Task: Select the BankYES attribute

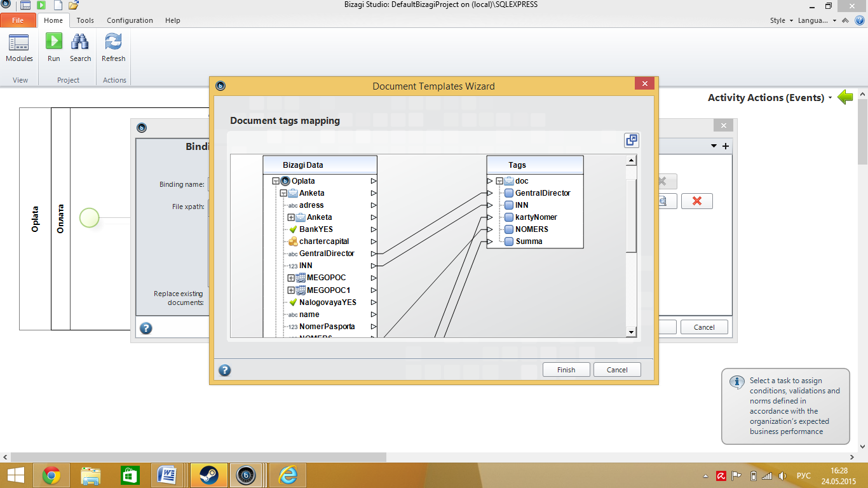Action: [x=316, y=229]
